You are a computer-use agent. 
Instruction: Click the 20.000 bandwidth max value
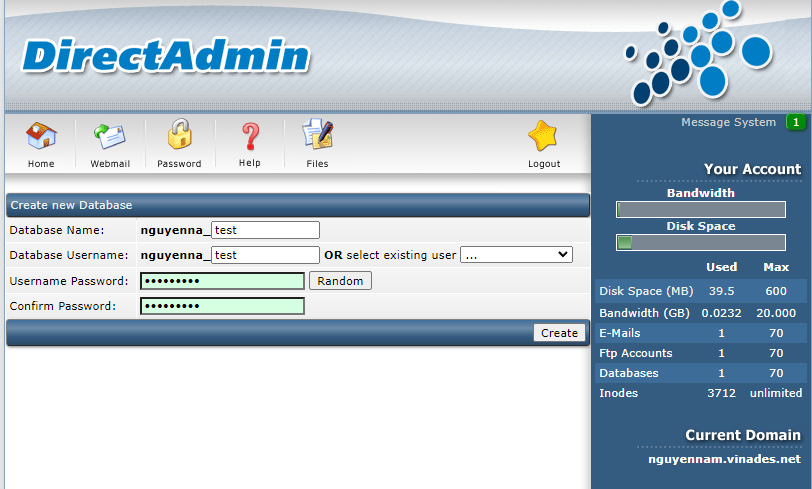click(776, 313)
